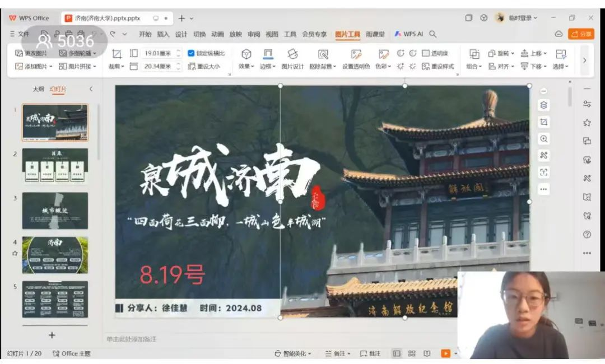Click the more (three dots) floating toolbar icon
Screen dimensions: 605x364
(x=543, y=189)
